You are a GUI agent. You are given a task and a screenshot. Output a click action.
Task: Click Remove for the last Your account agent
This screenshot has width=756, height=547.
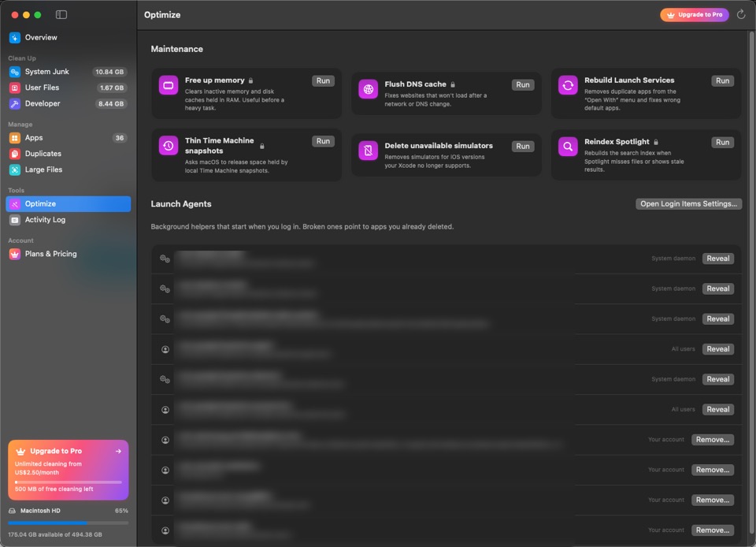pyautogui.click(x=713, y=530)
